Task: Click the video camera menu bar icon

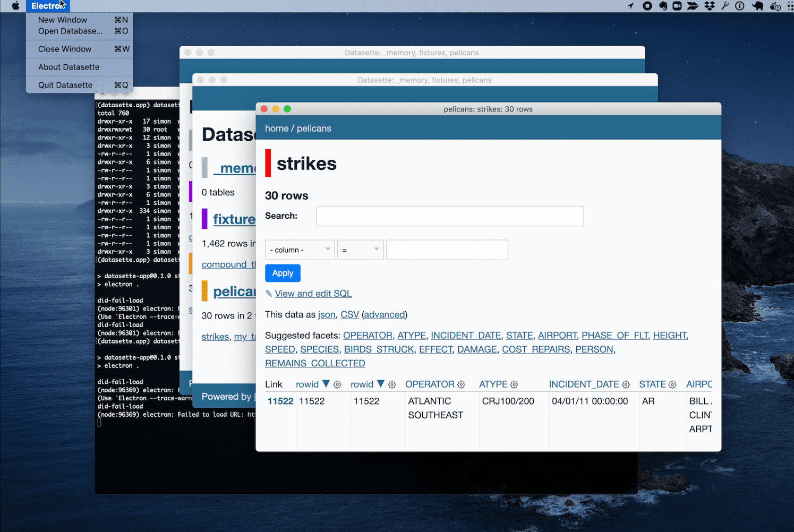Action: click(677, 6)
